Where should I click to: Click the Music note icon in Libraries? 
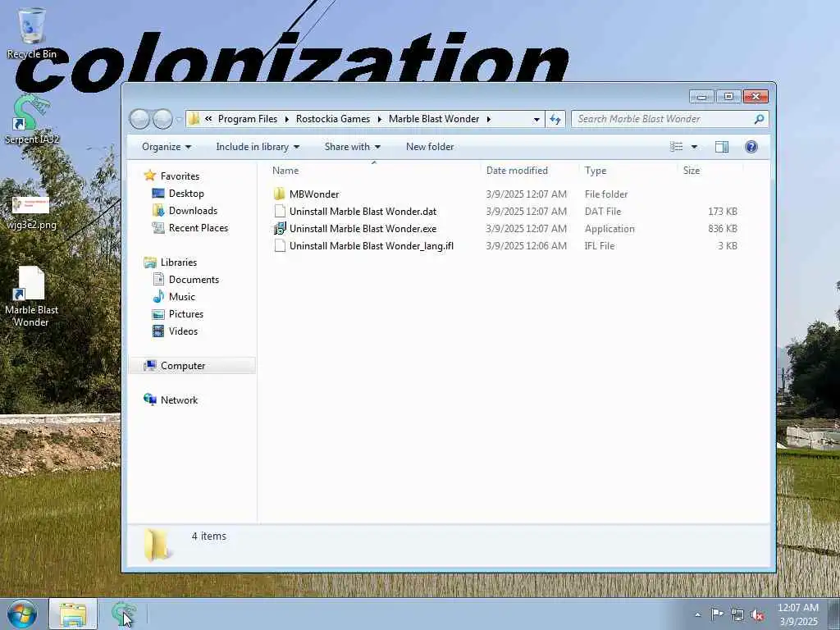click(158, 296)
